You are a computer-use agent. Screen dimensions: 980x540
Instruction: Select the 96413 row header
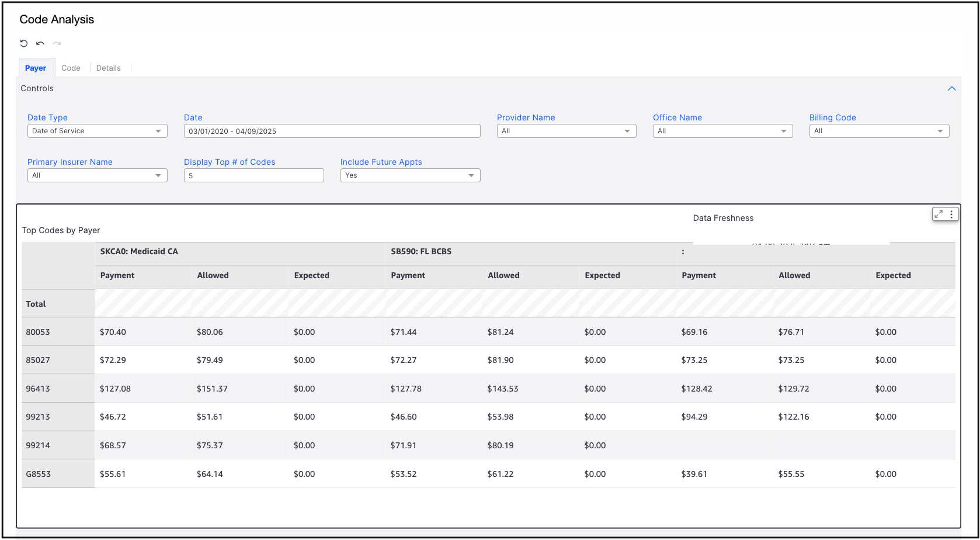click(x=39, y=389)
